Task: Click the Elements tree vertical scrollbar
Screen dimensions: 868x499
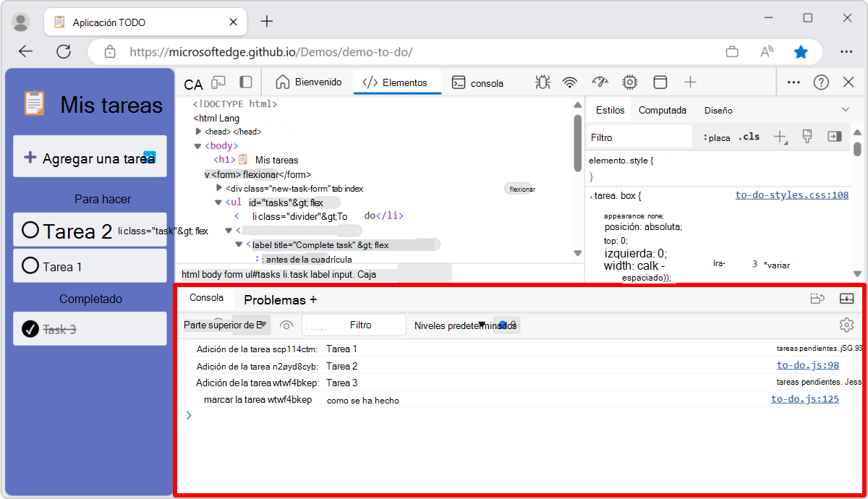Action: 577,145
